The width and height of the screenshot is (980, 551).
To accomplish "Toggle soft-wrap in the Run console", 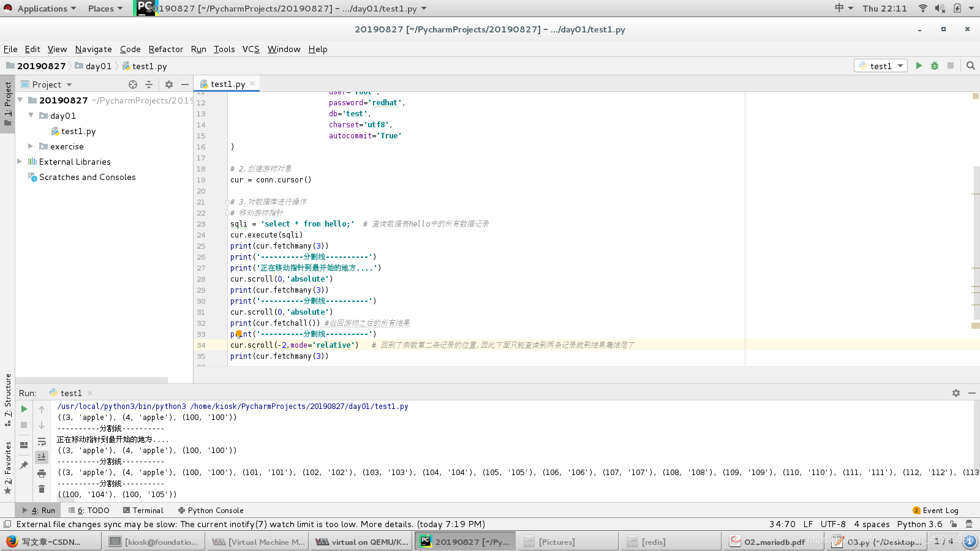I will 42,441.
